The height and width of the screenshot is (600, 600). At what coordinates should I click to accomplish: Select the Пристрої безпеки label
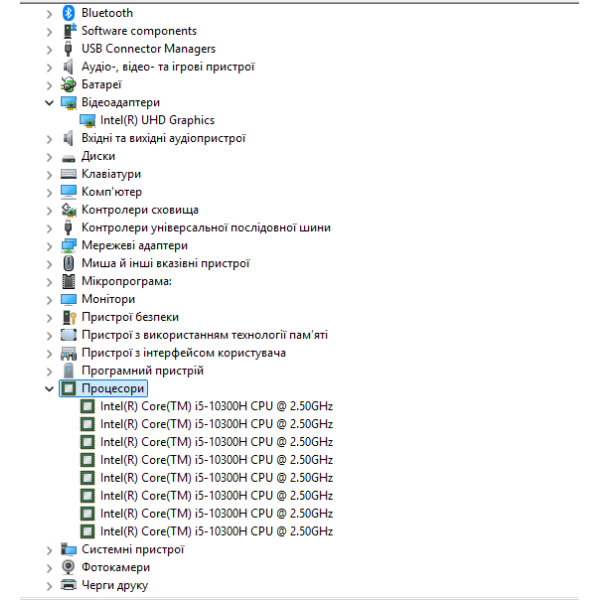tap(130, 317)
